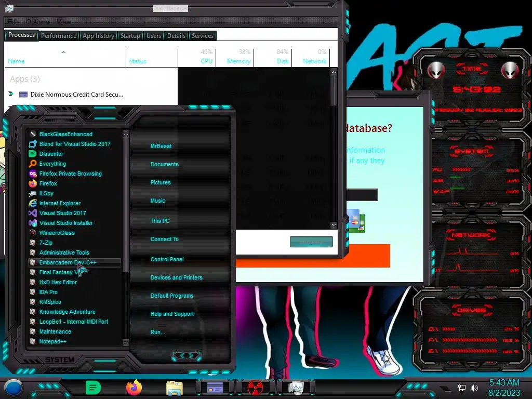Open Pictures from the Start menu
This screenshot has height=399, width=532.
(x=161, y=182)
